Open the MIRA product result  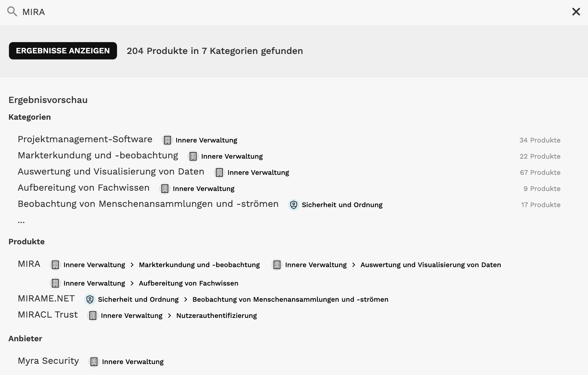[x=29, y=264]
